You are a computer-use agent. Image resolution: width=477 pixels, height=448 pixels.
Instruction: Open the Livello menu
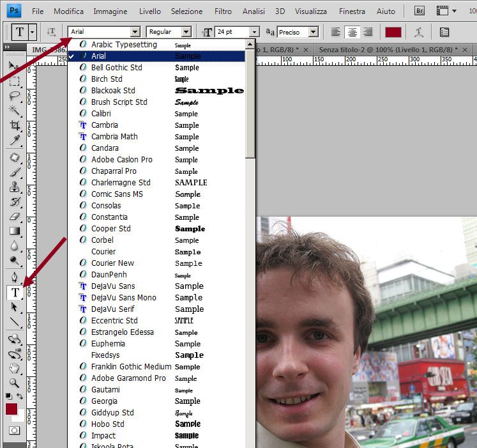click(149, 12)
